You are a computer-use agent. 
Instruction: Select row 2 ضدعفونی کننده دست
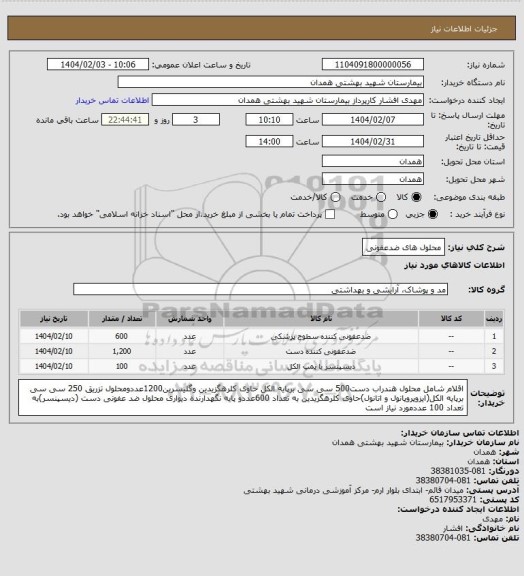(262, 351)
